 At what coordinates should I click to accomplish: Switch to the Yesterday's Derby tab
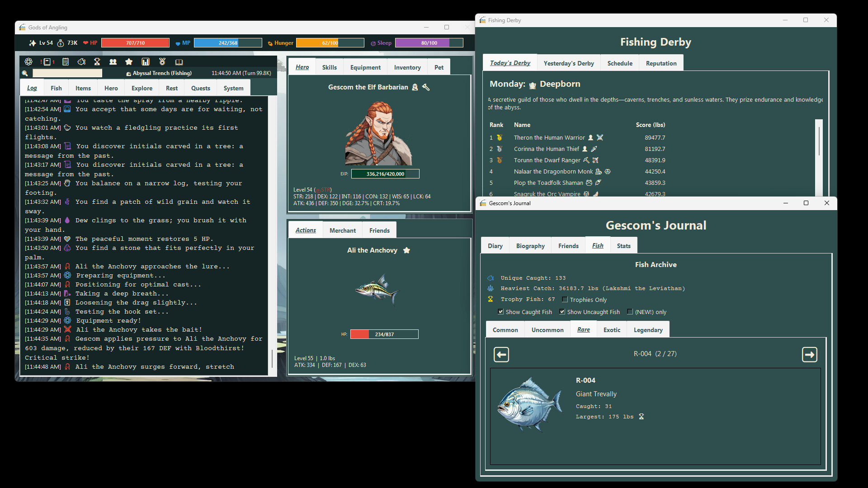(569, 63)
